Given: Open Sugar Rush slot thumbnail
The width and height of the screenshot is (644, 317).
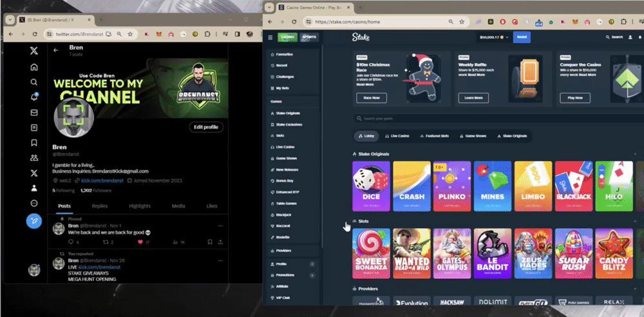Looking at the screenshot, I should pos(574,254).
